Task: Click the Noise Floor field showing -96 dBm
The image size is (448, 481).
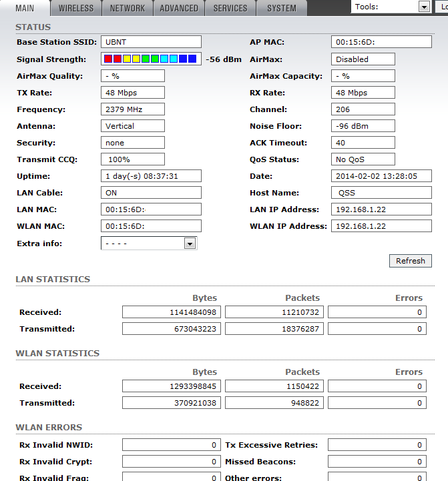Action: pos(363,126)
